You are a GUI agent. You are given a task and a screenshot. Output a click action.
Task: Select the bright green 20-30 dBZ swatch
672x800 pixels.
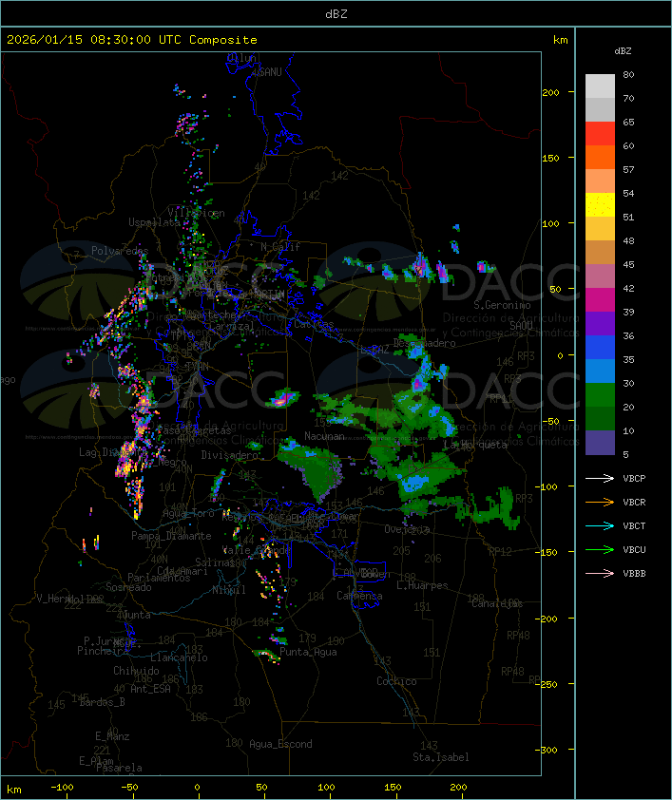[600, 395]
